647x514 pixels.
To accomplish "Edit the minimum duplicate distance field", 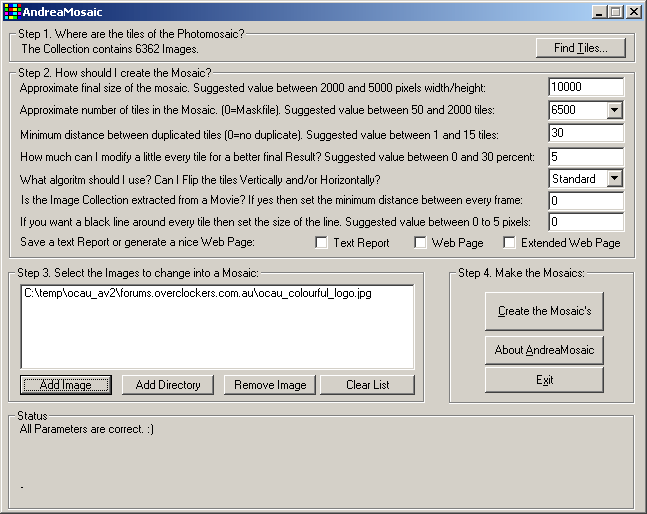I will pyautogui.click(x=586, y=133).
